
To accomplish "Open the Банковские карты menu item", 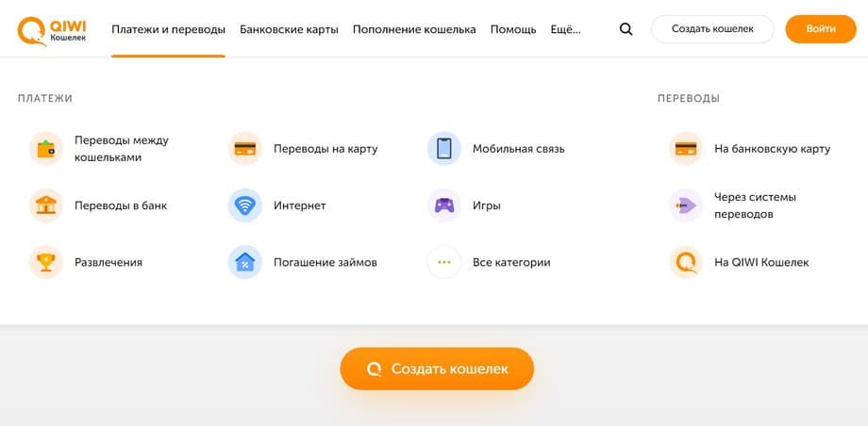I will [289, 29].
